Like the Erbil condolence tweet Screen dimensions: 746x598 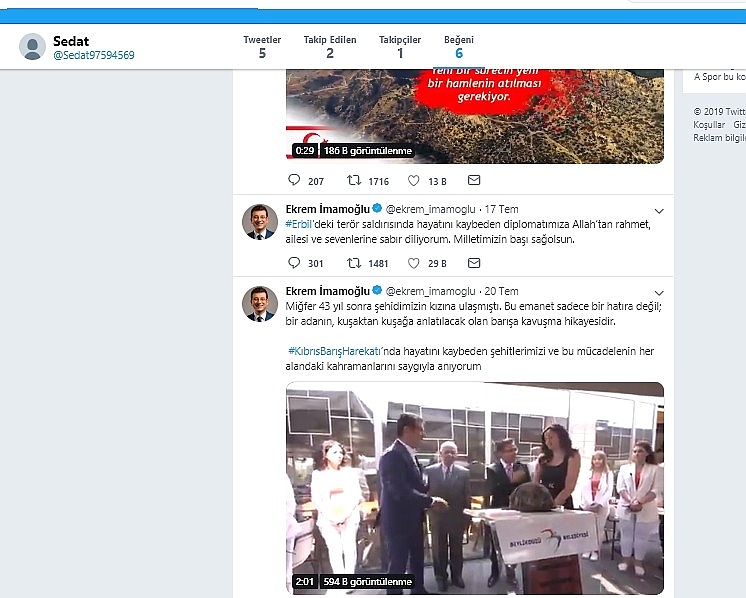[x=413, y=263]
